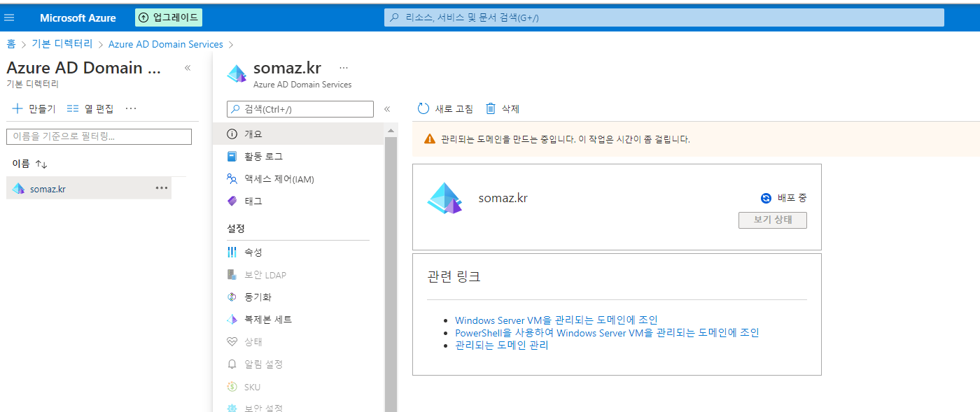Open 보안 LDAP menu item

point(299,275)
